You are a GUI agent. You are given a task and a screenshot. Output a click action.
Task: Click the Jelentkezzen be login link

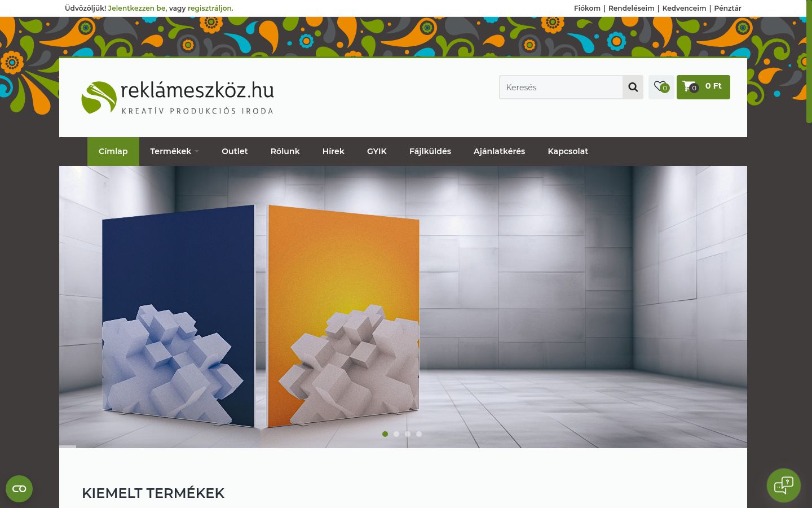tap(136, 8)
